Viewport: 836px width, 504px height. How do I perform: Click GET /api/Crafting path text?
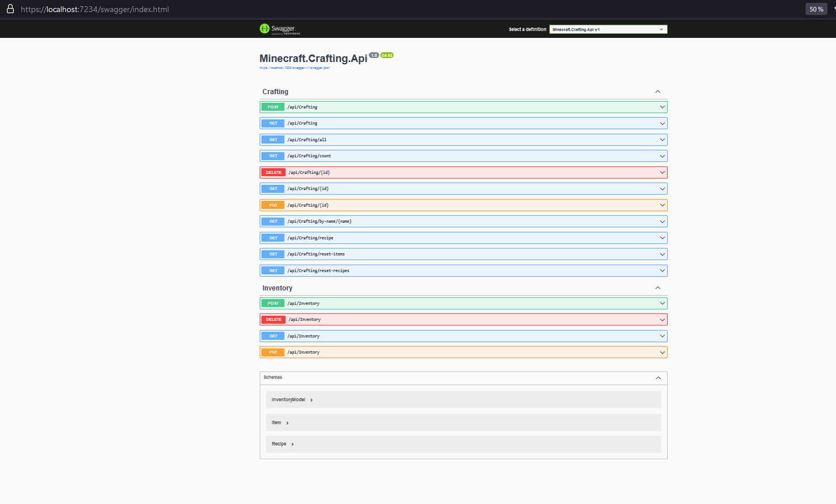pos(302,123)
